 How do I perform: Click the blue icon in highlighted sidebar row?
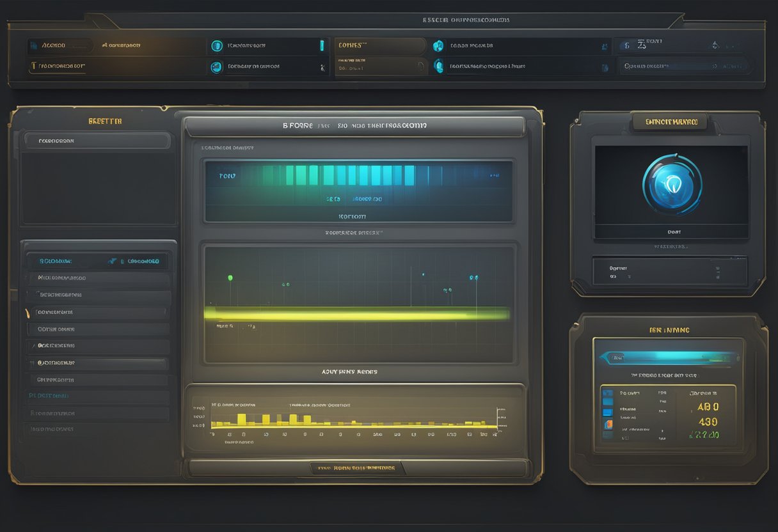113,261
